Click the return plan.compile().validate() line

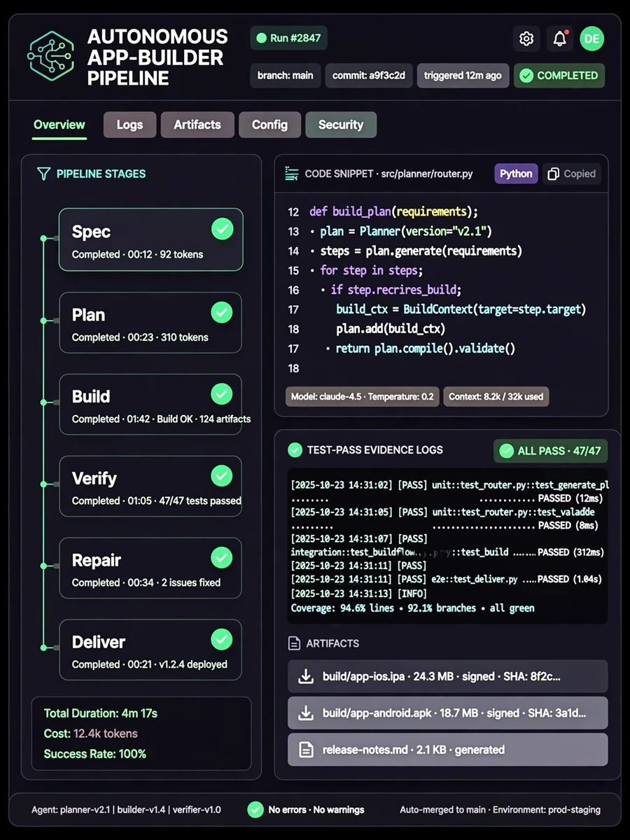click(426, 348)
